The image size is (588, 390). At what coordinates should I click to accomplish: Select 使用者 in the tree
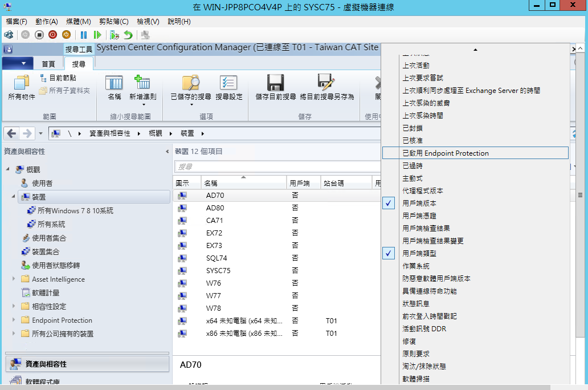(42, 183)
